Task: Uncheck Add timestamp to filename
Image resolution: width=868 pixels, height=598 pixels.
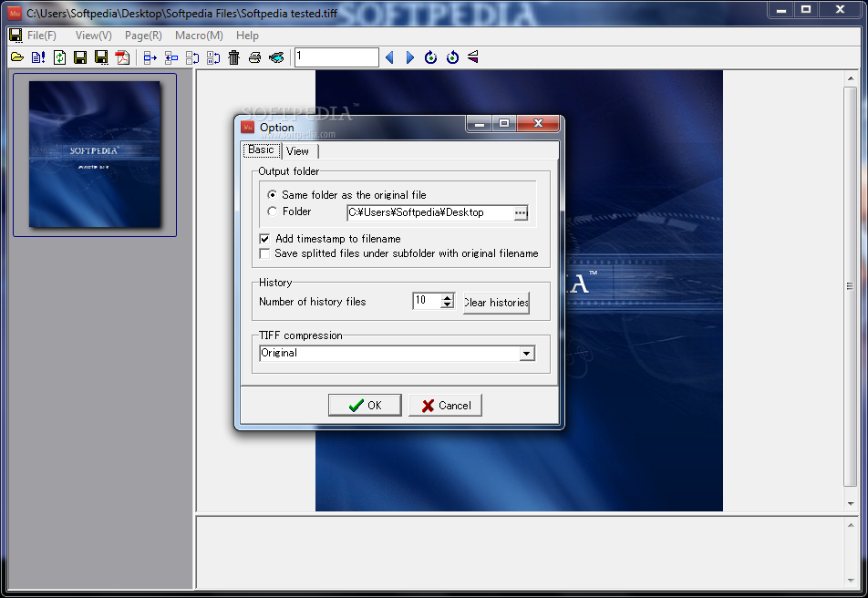Action: tap(264, 239)
